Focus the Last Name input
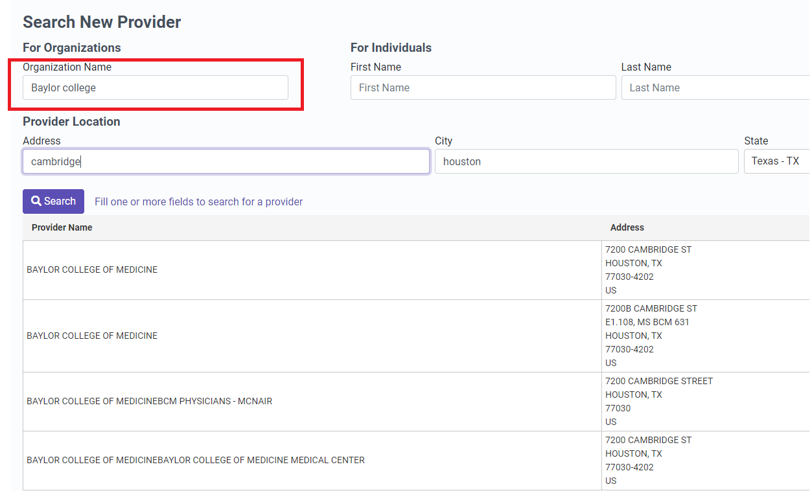 [x=716, y=87]
